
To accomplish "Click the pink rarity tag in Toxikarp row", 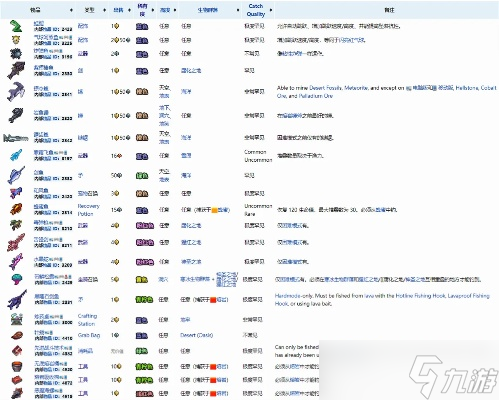I will 145,226.
